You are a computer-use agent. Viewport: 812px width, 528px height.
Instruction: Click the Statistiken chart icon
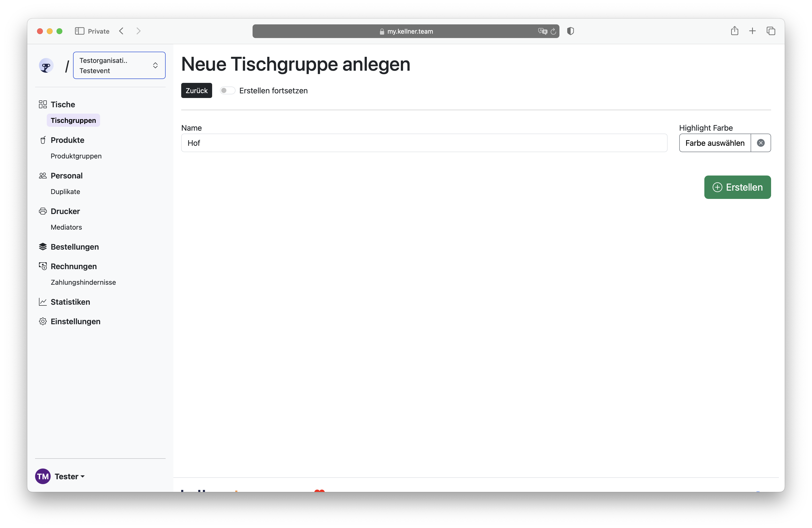point(43,302)
